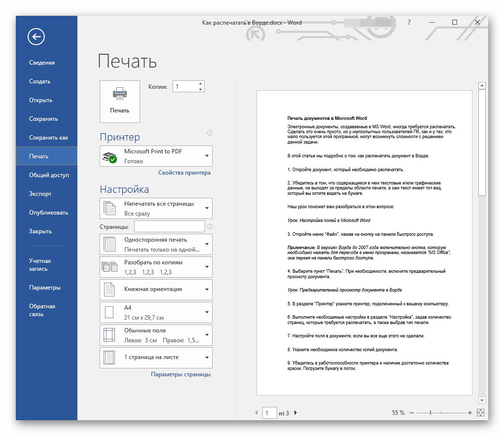Click the zoom in plus icon

(x=469, y=413)
